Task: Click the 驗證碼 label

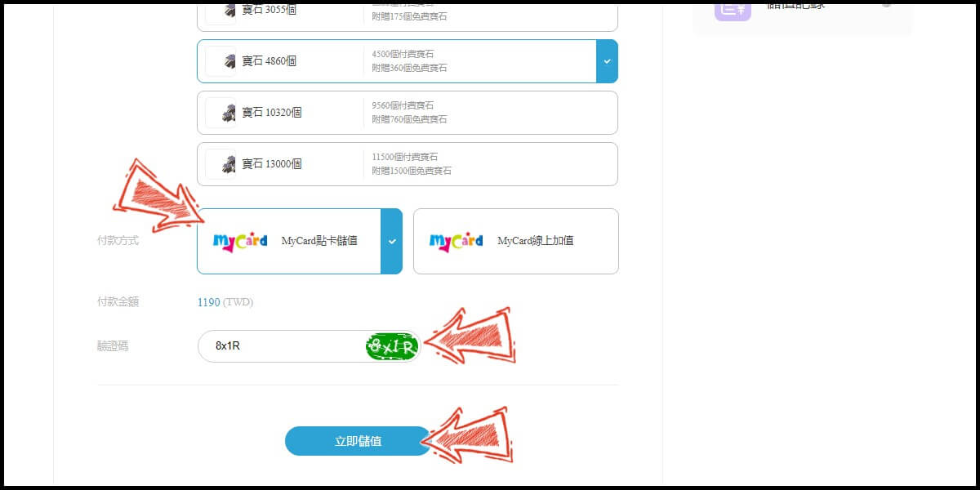Action: click(x=113, y=346)
